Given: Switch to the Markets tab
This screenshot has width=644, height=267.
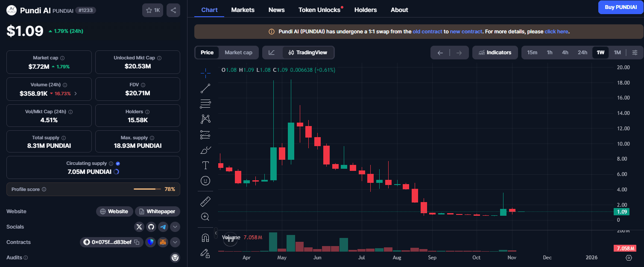Looking at the screenshot, I should click(243, 9).
